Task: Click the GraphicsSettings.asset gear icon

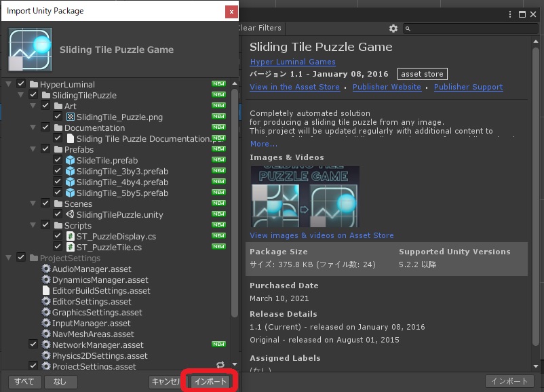Action: click(46, 312)
